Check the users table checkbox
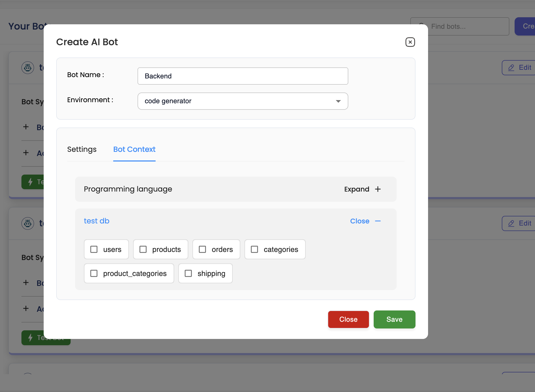Image resolution: width=535 pixels, height=392 pixels. pos(94,249)
